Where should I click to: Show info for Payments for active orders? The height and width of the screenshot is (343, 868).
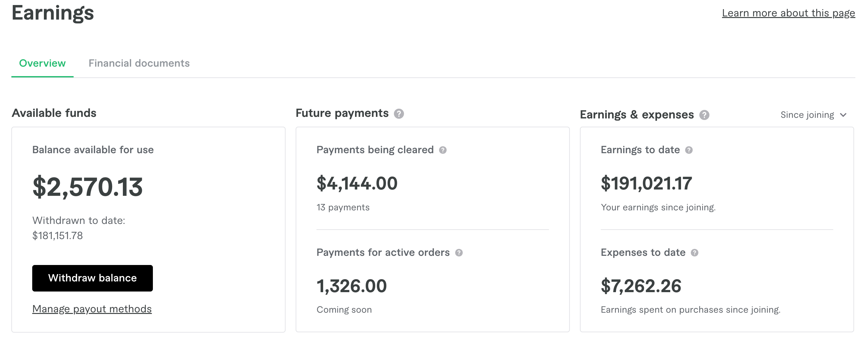coord(459,253)
